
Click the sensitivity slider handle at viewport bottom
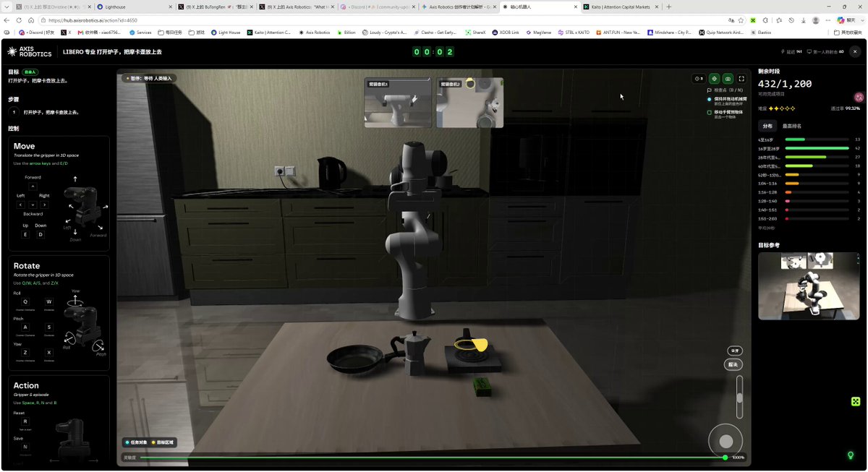[725, 457]
